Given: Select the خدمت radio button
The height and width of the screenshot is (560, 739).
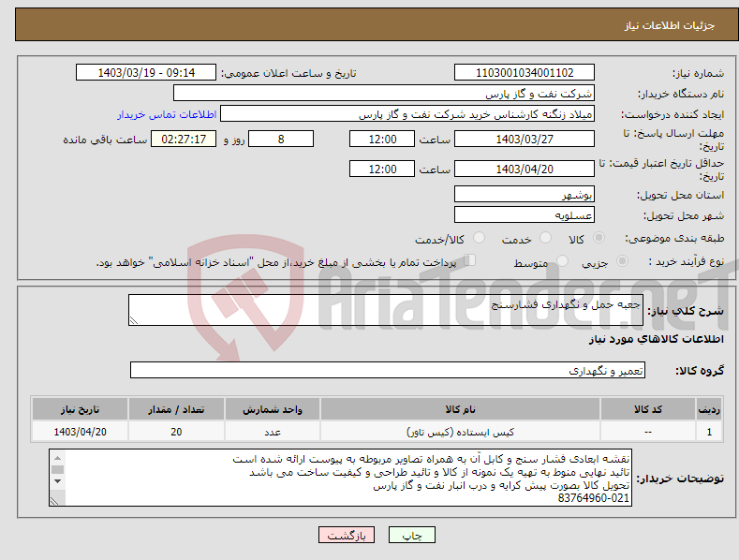Looking at the screenshot, I should point(545,238).
